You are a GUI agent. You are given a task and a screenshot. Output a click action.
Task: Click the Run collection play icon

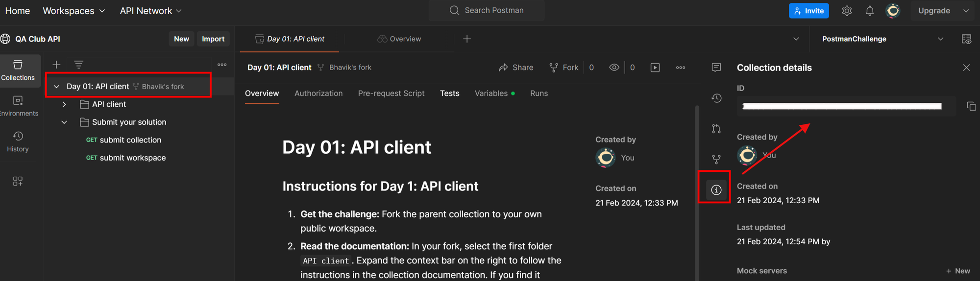(x=655, y=68)
